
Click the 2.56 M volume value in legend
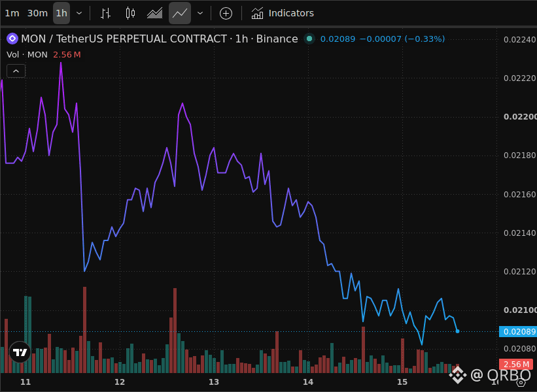[x=67, y=55]
